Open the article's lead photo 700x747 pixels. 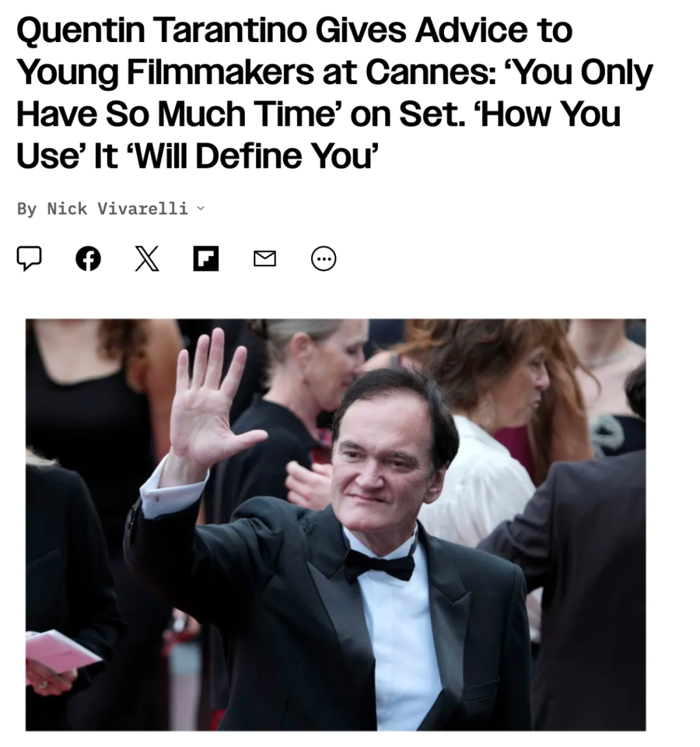(x=336, y=525)
